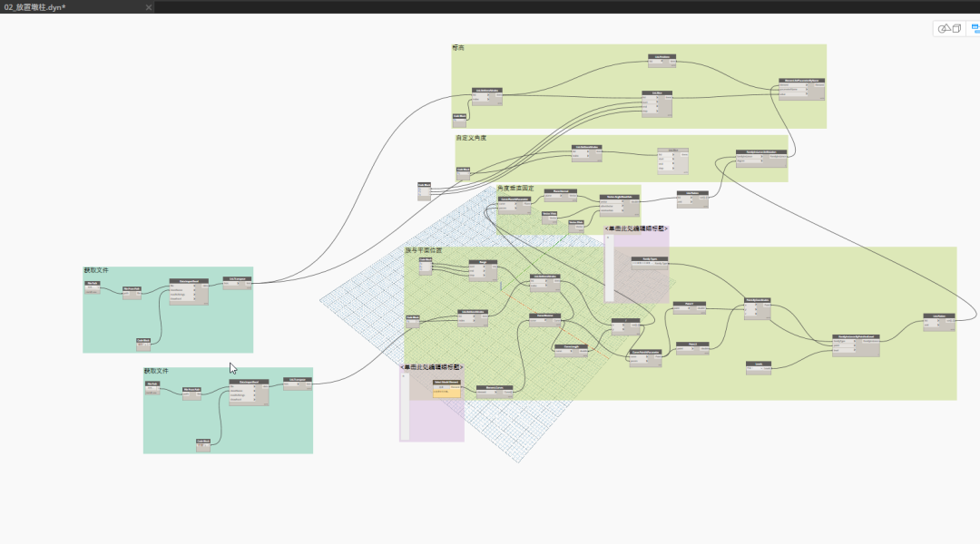Screen dimensions: 980x544
Task: Select the Select Model Element node header
Action: click(x=446, y=383)
